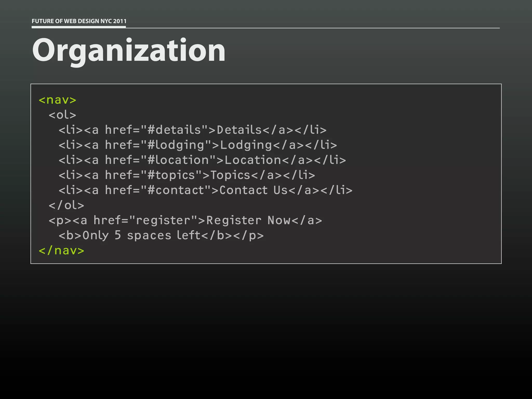
Task: Click the Topics link text in code
Action: [x=230, y=175]
